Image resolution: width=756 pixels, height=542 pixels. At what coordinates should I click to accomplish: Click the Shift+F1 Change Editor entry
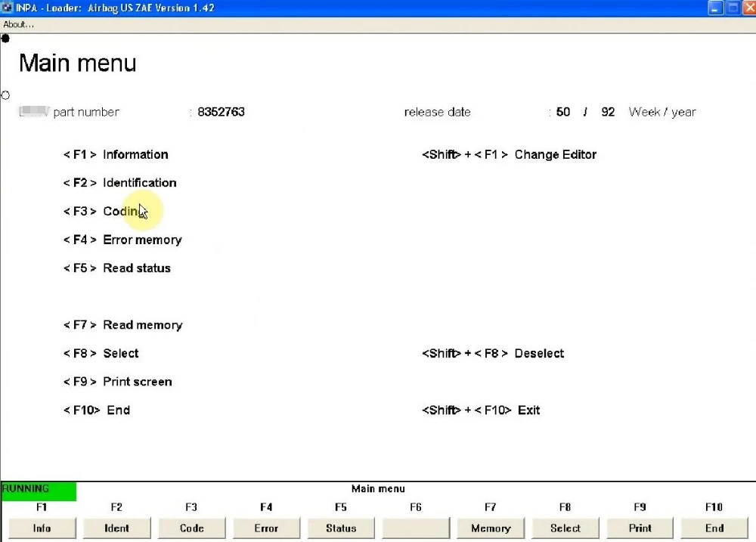pyautogui.click(x=509, y=154)
